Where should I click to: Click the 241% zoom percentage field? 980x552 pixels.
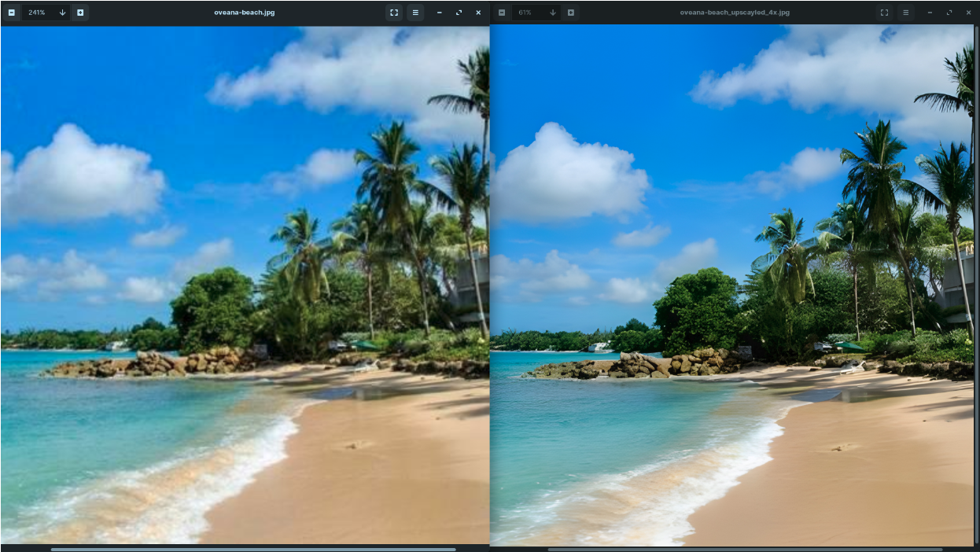pos(38,13)
